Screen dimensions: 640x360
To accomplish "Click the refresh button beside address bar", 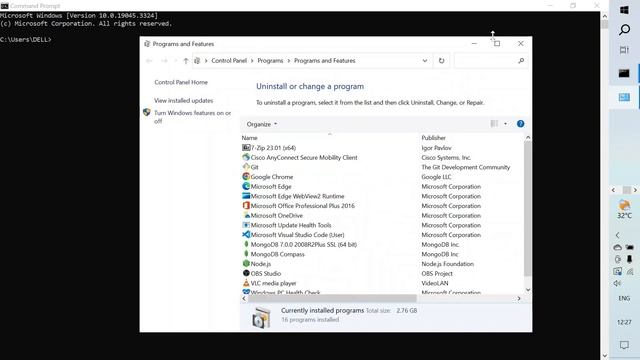I will coord(441,61).
